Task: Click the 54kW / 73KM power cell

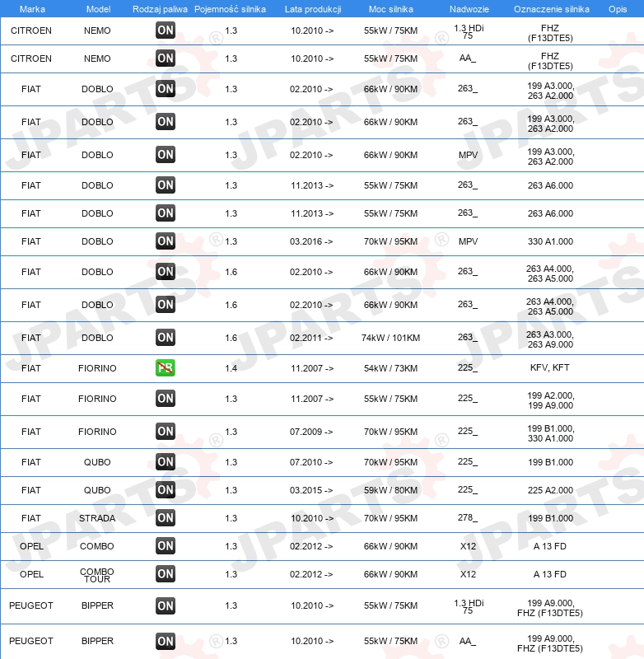Action: [390, 368]
